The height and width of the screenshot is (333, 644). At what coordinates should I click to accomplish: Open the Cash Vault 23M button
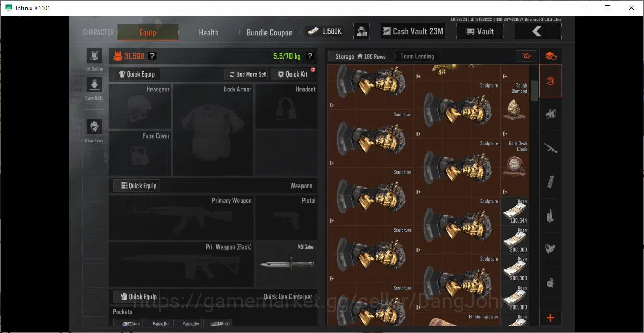pyautogui.click(x=413, y=31)
